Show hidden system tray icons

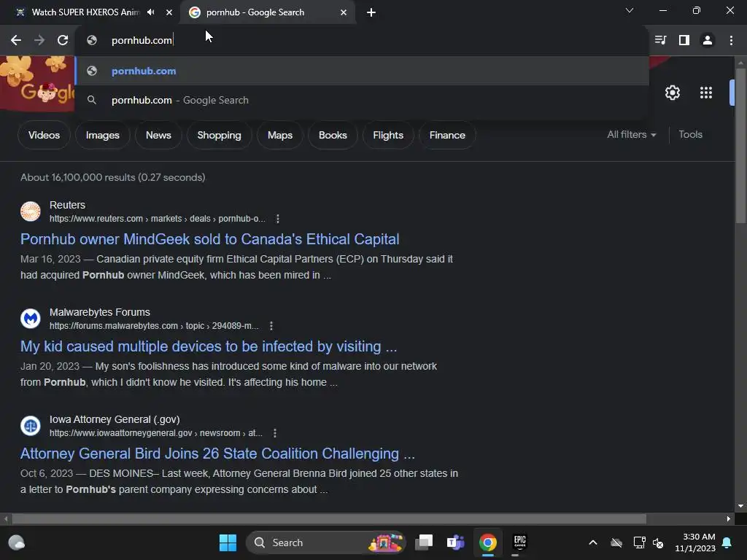(x=593, y=542)
